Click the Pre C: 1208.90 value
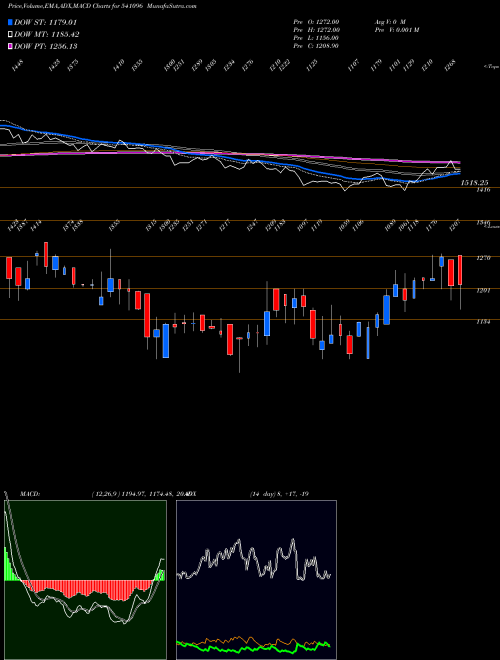Viewport: 500px width, 660px height. 317,46
